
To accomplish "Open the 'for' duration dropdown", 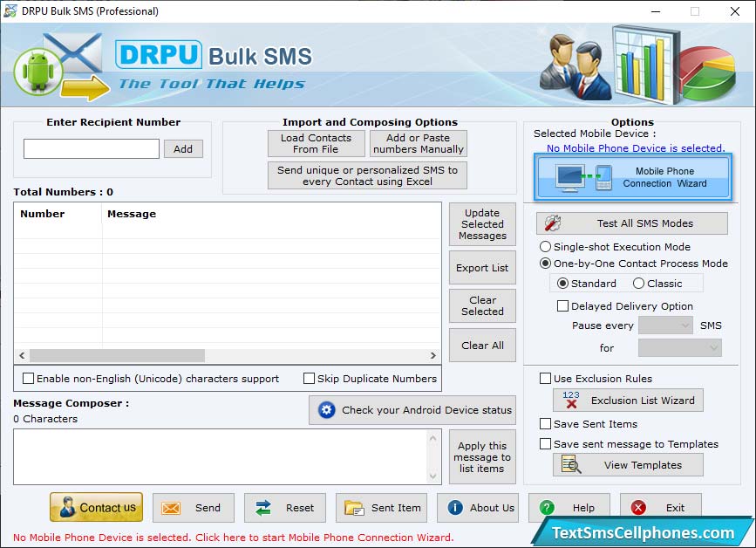I will pyautogui.click(x=680, y=347).
